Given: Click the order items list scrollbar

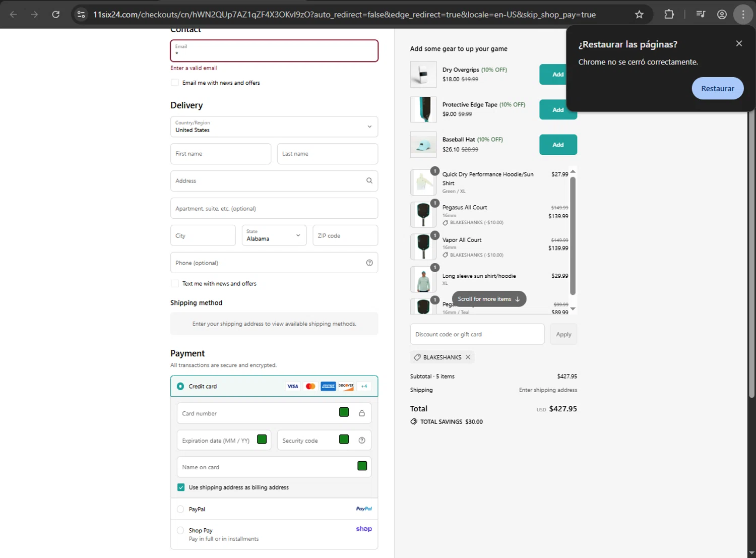Looking at the screenshot, I should point(573,236).
